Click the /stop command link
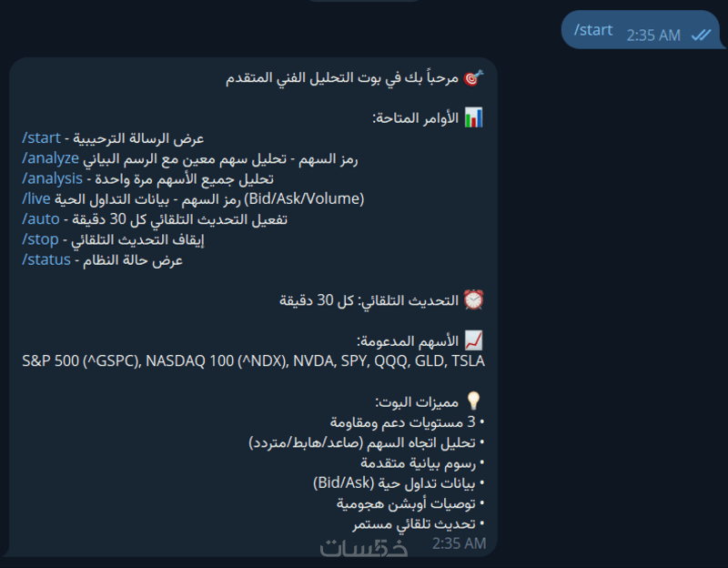 (40, 239)
